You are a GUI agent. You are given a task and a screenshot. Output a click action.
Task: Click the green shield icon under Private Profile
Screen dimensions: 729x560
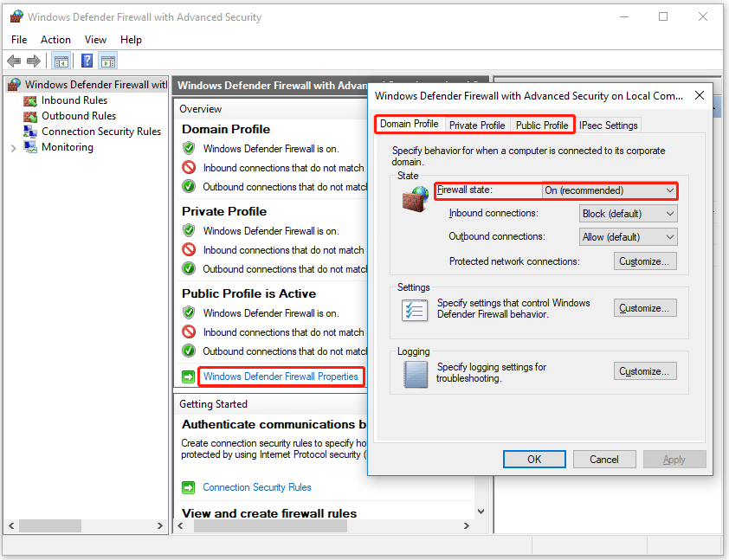point(189,231)
